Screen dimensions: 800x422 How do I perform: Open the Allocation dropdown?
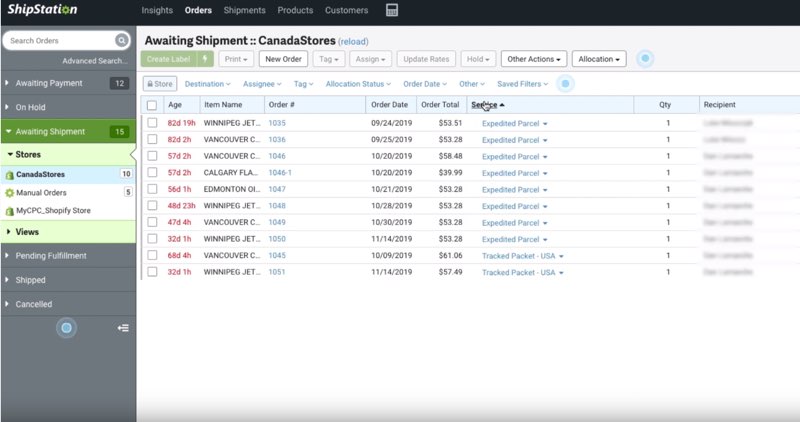[x=599, y=59]
